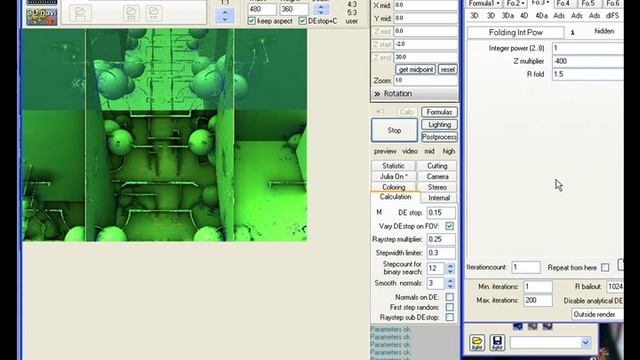Click Z multiplier value field
This screenshot has width=640, height=360.
pos(588,61)
